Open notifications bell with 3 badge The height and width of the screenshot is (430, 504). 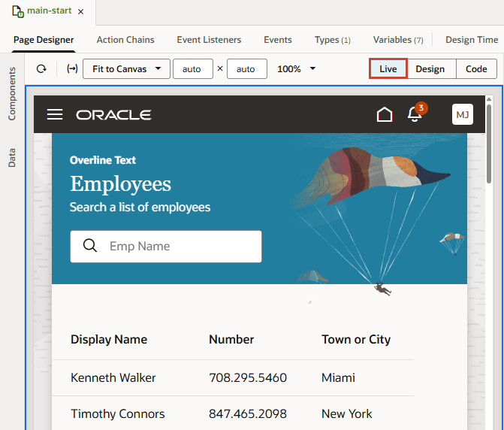click(x=414, y=114)
